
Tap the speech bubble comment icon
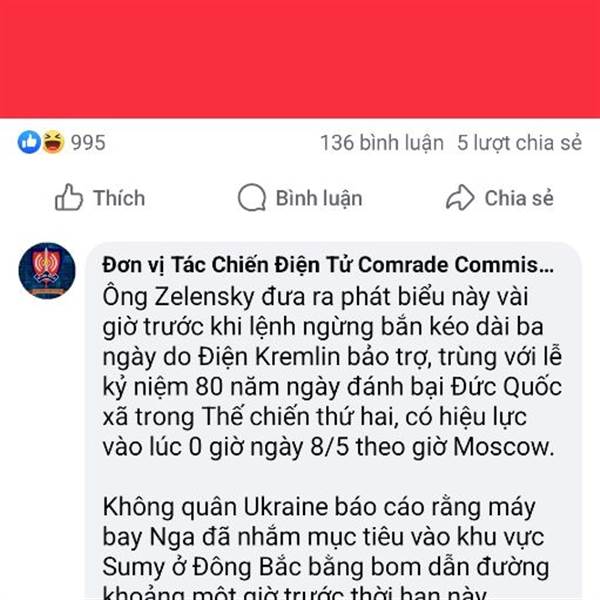tap(252, 198)
